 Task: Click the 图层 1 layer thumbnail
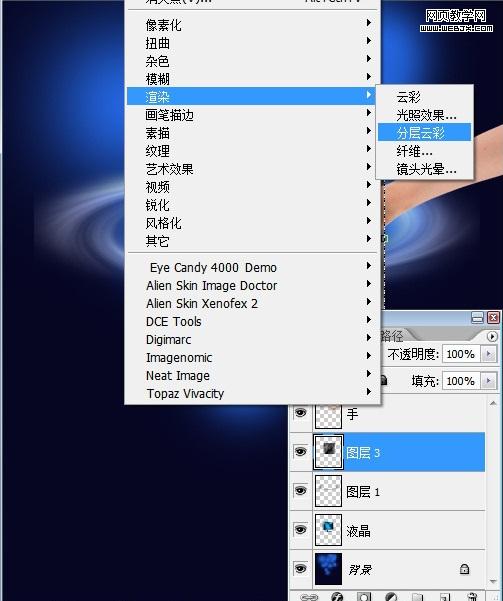point(328,491)
